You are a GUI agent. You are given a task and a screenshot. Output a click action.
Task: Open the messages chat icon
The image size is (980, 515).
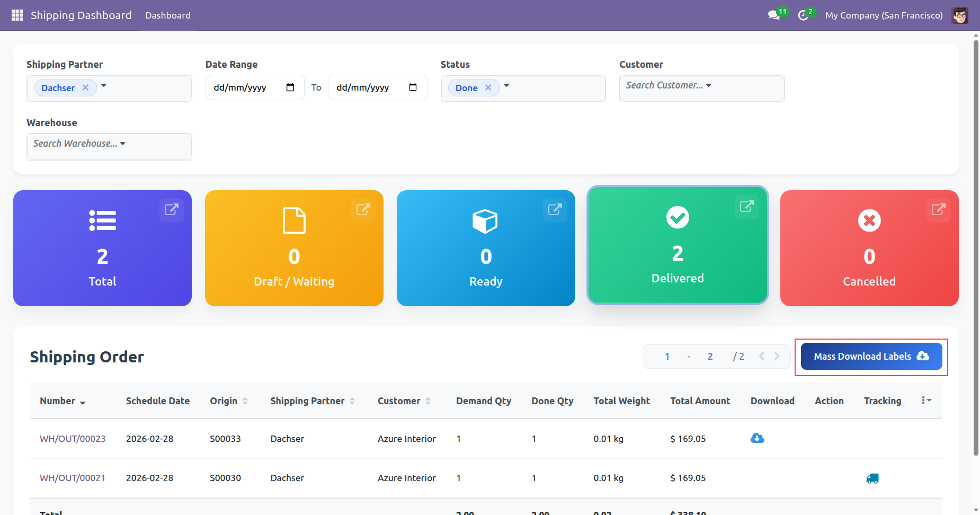pyautogui.click(x=774, y=15)
